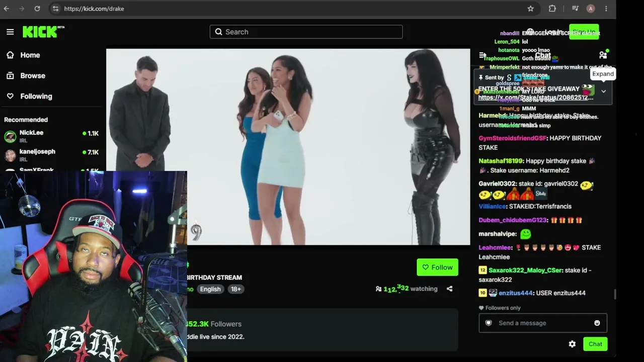Focus the Search field

(306, 32)
